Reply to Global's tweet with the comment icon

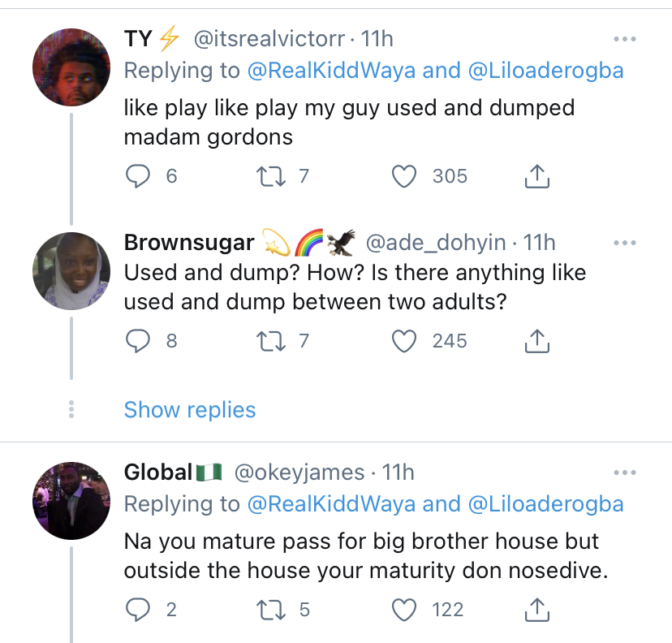[x=139, y=609]
